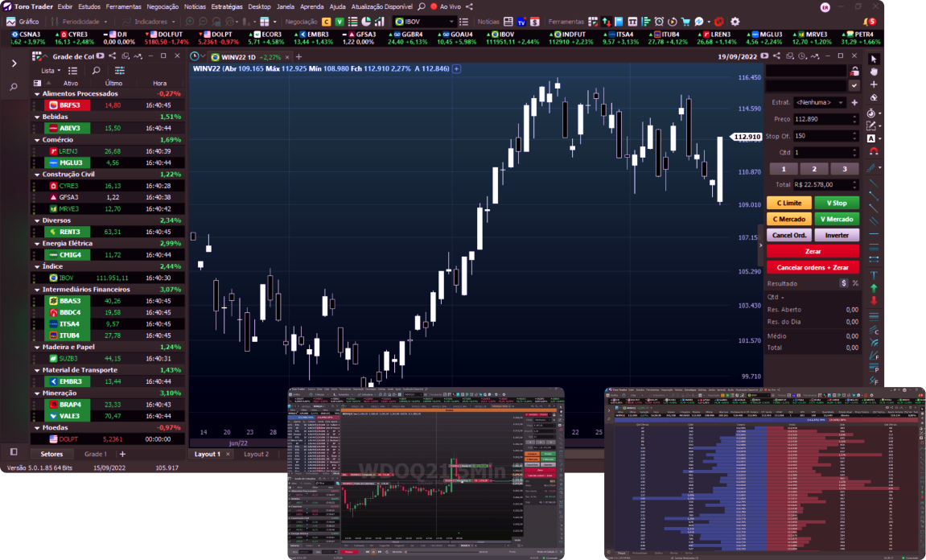926x560 pixels.
Task: Open the Periodicidade dropdown
Action: [x=79, y=21]
